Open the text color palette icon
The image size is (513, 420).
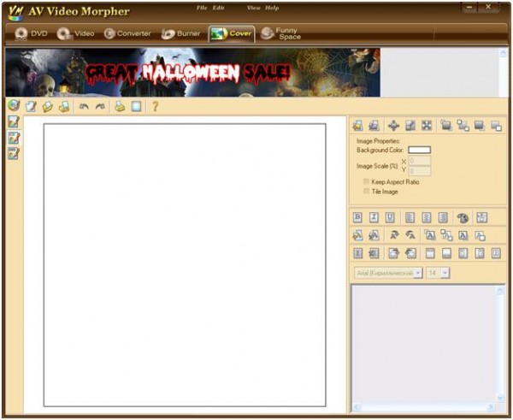pyautogui.click(x=463, y=218)
